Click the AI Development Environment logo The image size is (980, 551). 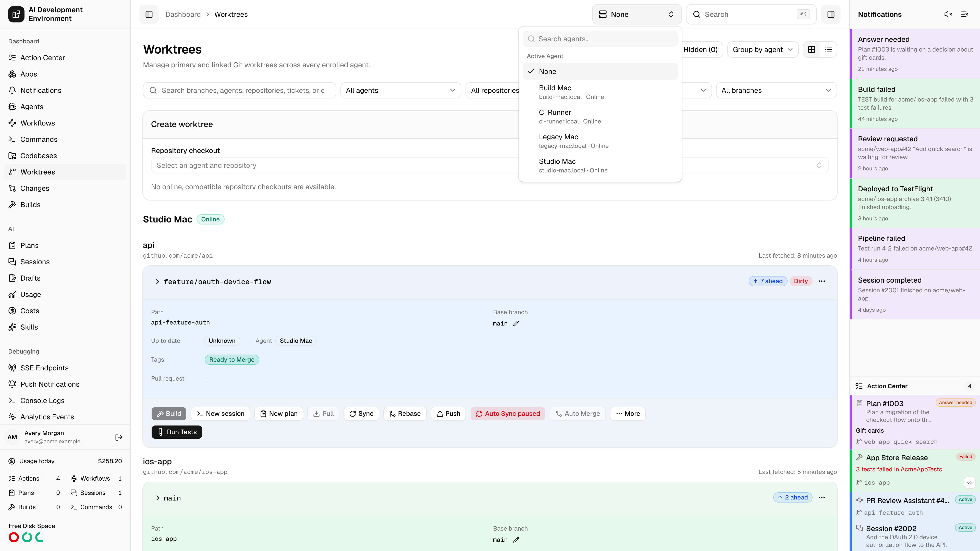coord(16,15)
